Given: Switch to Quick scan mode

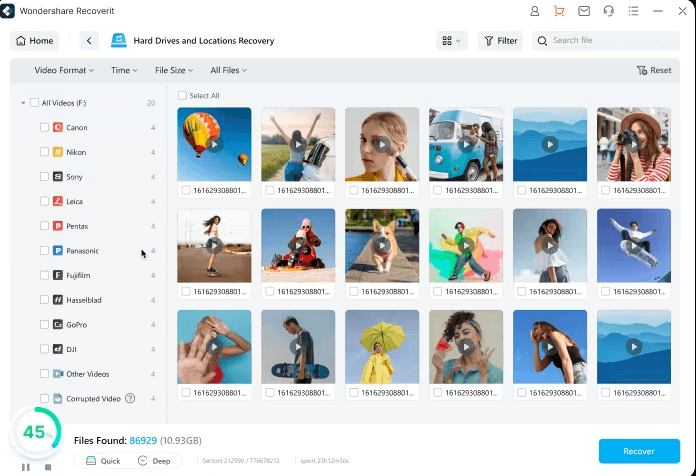Looking at the screenshot, I should pyautogui.click(x=103, y=461).
